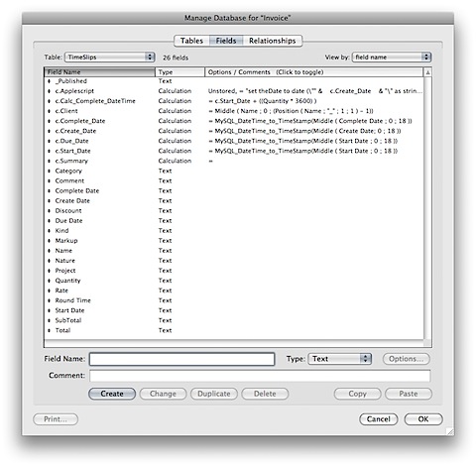Image resolution: width=476 pixels, height=466 pixels.
Task: Sort by the Type column header
Action: tap(179, 72)
